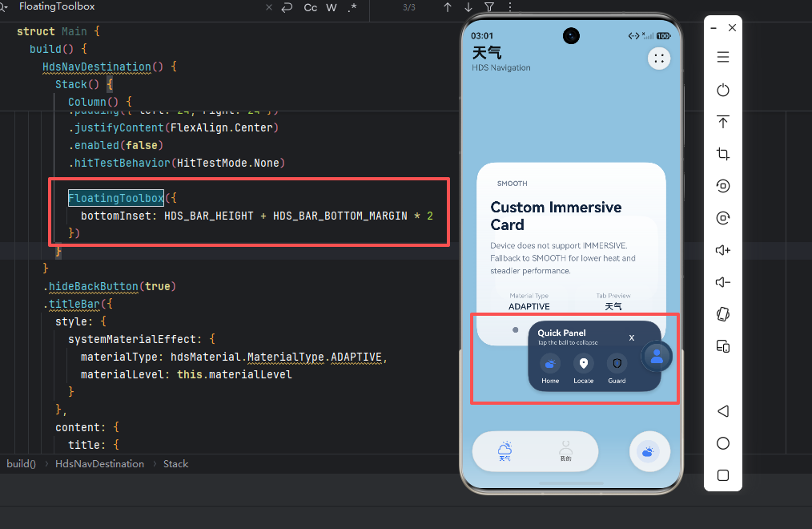The image size is (812, 529).
Task: Click 'HDS_BAR_BOTTOM_MARGIN' in code
Action: pyautogui.click(x=340, y=216)
